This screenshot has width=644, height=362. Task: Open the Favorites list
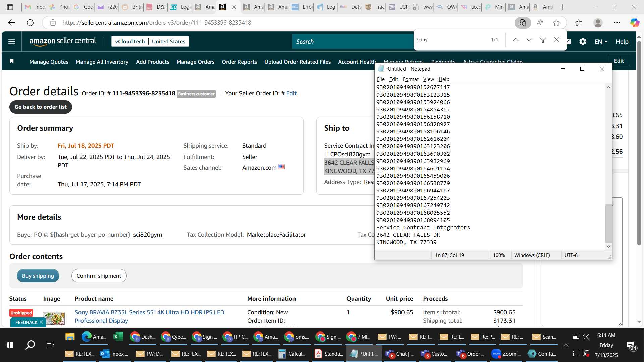579,23
